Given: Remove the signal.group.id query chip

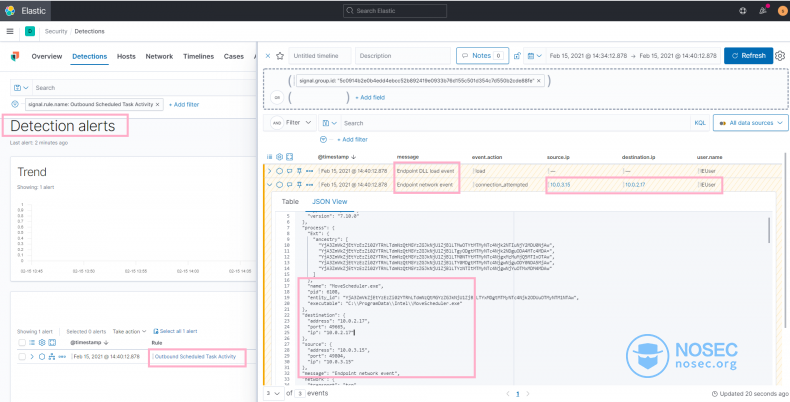Looking at the screenshot, I should click(539, 81).
